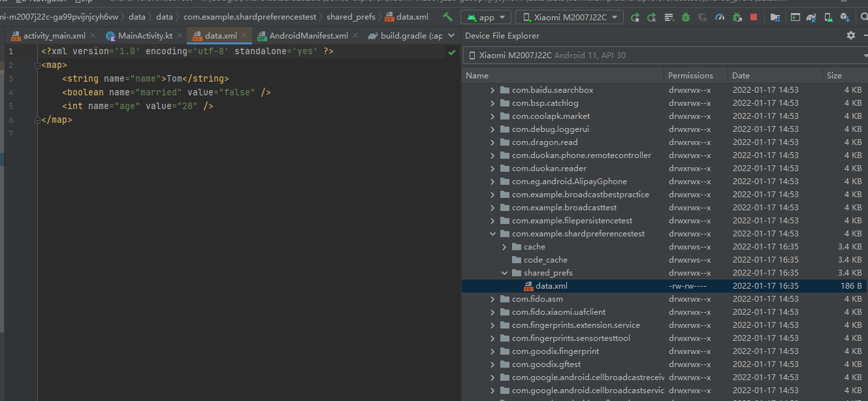The height and width of the screenshot is (401, 868).
Task: Open the Device File Explorer device selector
Action: [665, 56]
